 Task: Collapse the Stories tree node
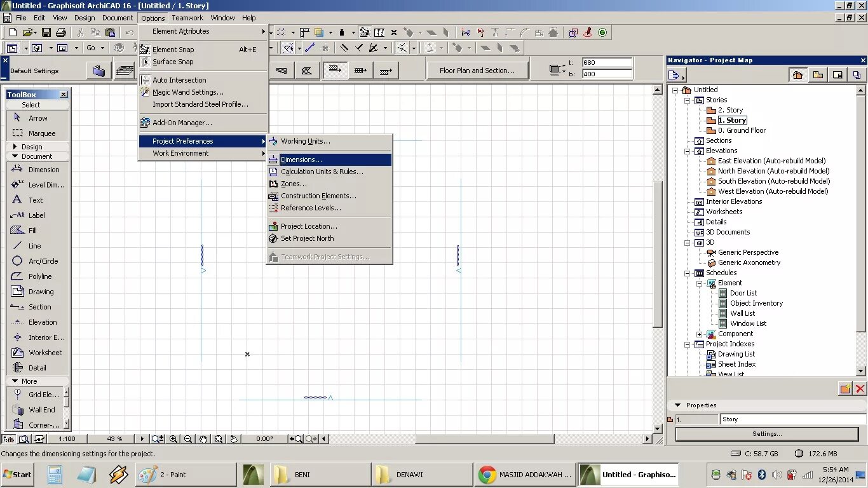click(687, 100)
